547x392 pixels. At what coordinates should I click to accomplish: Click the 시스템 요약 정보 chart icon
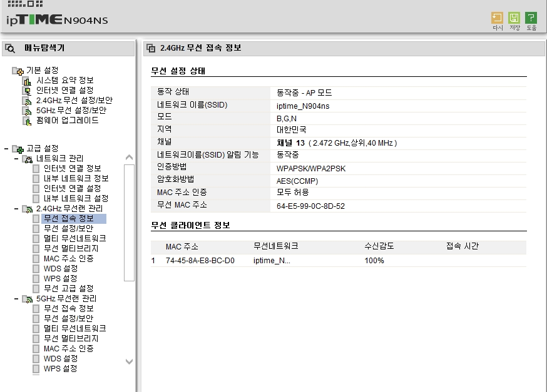(x=27, y=81)
